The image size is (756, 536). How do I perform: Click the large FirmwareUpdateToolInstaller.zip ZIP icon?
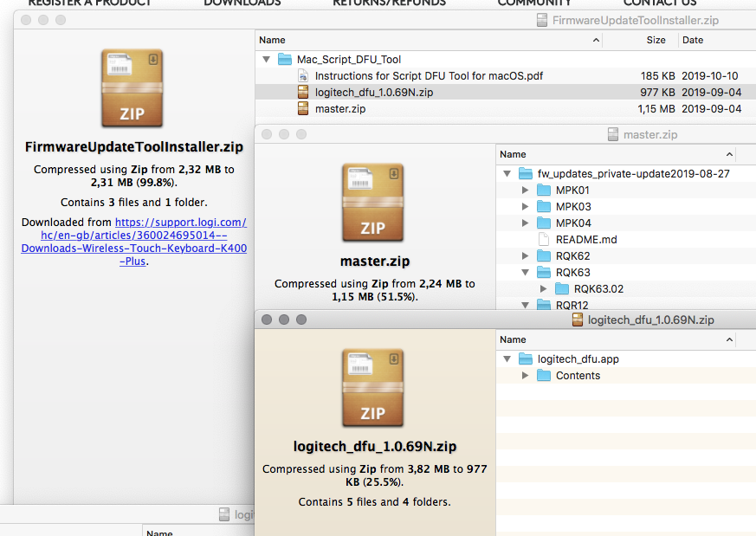tap(132, 88)
